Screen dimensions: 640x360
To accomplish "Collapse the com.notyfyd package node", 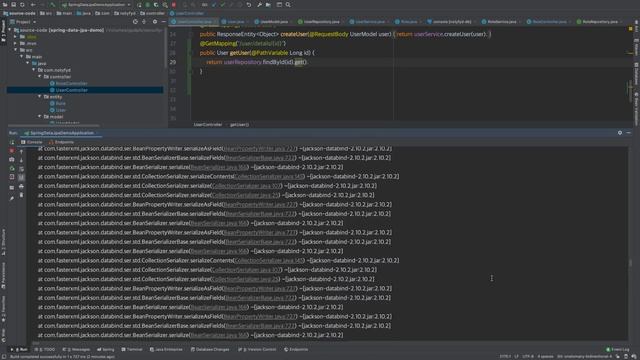I will [34, 70].
